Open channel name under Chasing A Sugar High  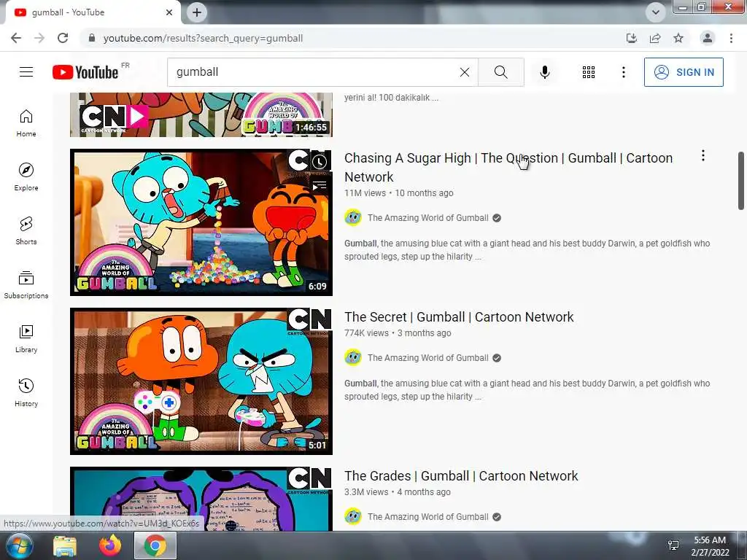point(427,218)
